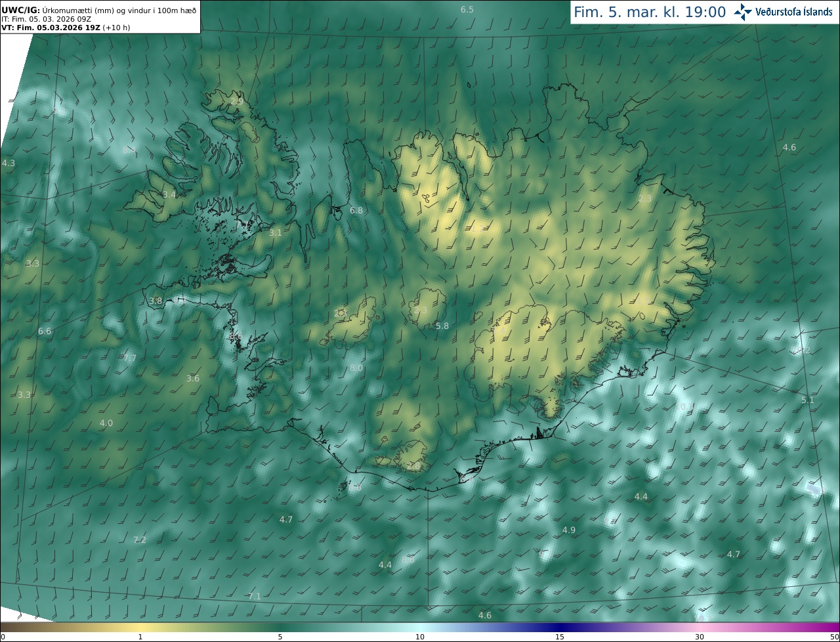The height and width of the screenshot is (642, 840).
Task: Click the 4.3 value on the map
Action: pyautogui.click(x=9, y=163)
